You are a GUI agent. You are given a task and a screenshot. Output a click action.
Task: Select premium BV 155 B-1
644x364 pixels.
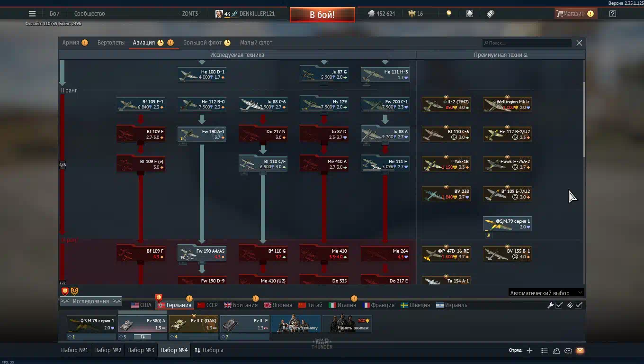point(507,254)
